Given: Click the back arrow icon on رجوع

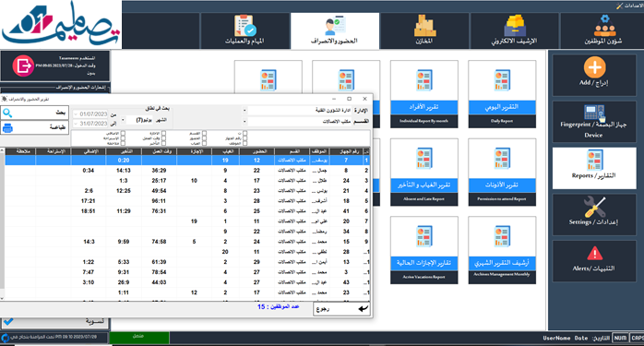Looking at the screenshot, I should pyautogui.click(x=364, y=309).
